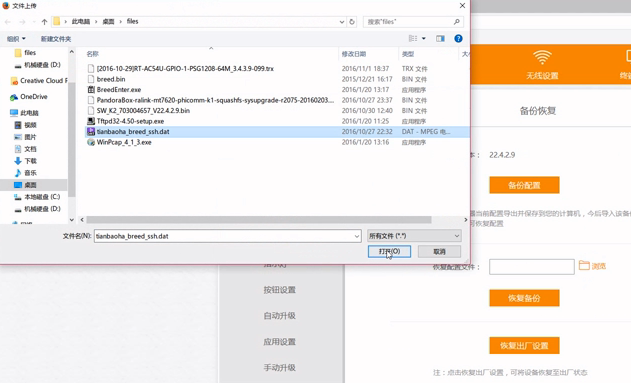Click 此电脑 in the address breadcrumb
Screen dimensions: 631x383
tap(81, 22)
